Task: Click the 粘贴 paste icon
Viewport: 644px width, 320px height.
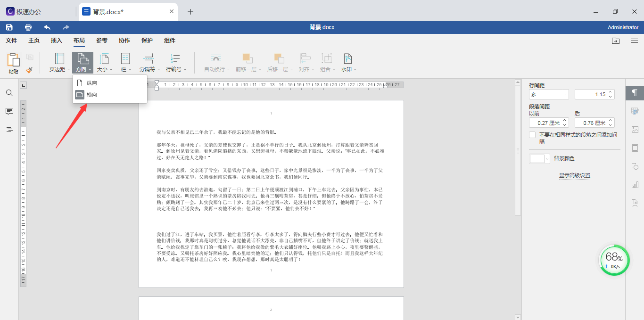Action: coord(13,60)
